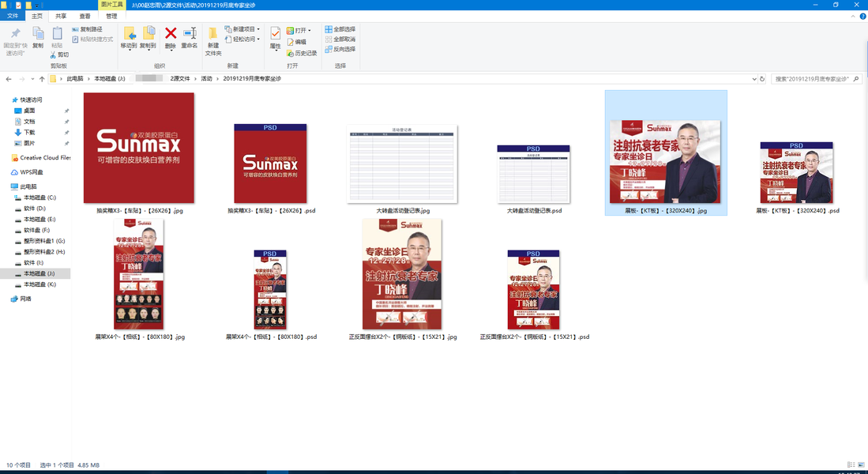Click 2源文件 in the address breadcrumb

[x=180, y=79]
